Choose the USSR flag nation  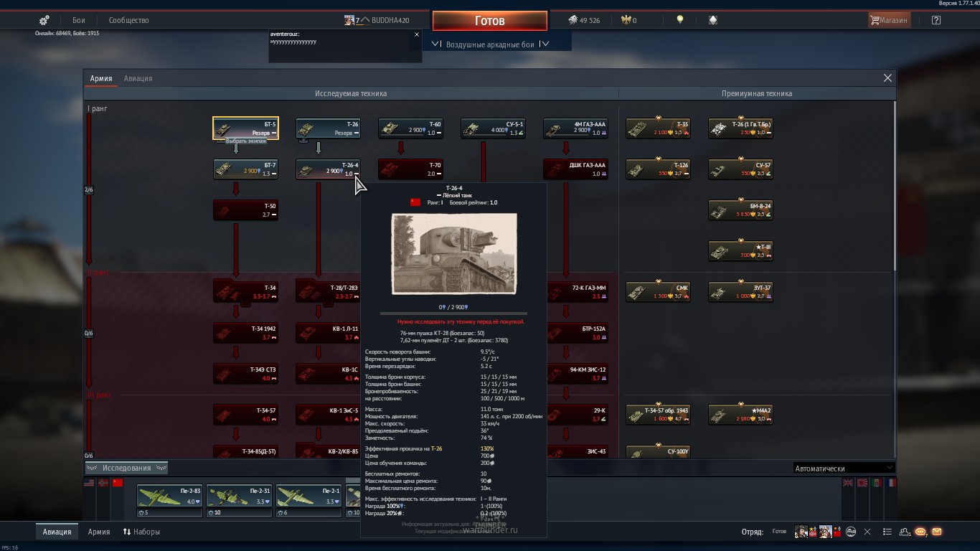pyautogui.click(x=118, y=483)
